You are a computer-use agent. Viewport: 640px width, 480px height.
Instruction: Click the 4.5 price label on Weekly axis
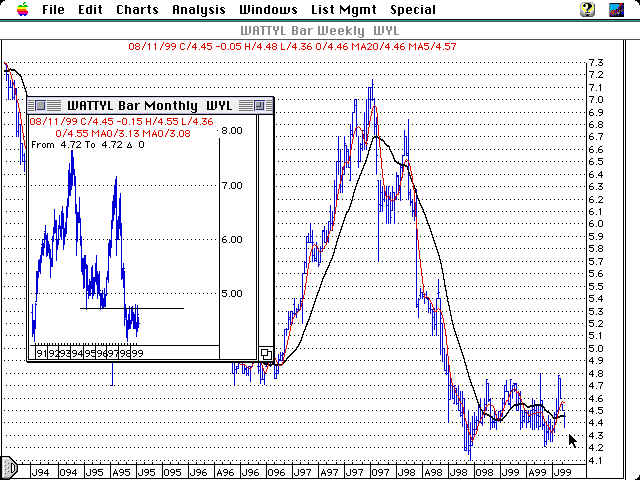pyautogui.click(x=595, y=410)
